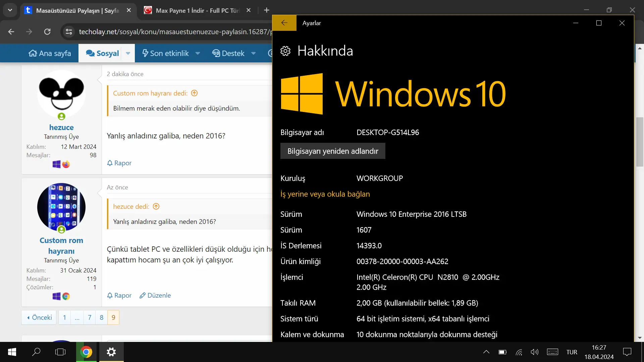The height and width of the screenshot is (362, 644).
Task: Open İş yerine veya okula bağlan link
Action: [325, 194]
